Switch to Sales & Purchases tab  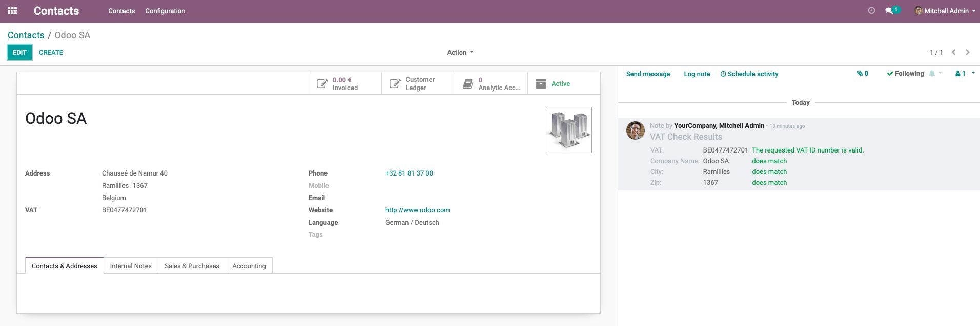click(x=192, y=266)
